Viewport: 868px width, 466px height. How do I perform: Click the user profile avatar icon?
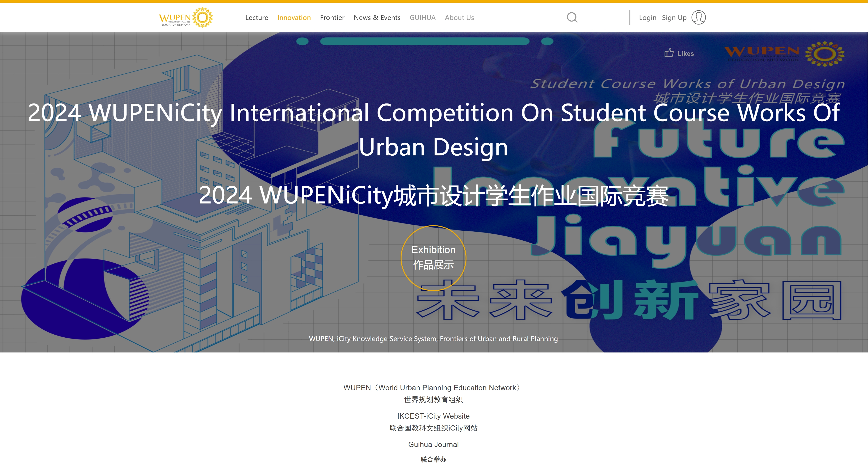(698, 17)
